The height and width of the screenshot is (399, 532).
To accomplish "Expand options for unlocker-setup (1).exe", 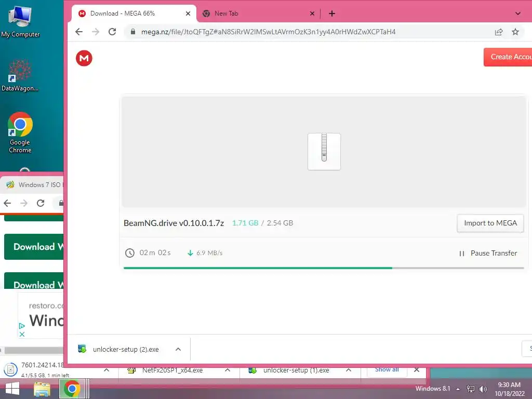I will tap(349, 370).
